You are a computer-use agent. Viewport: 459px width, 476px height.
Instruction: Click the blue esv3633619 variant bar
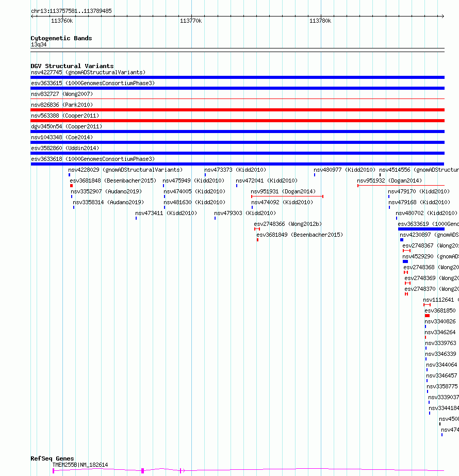(421, 229)
